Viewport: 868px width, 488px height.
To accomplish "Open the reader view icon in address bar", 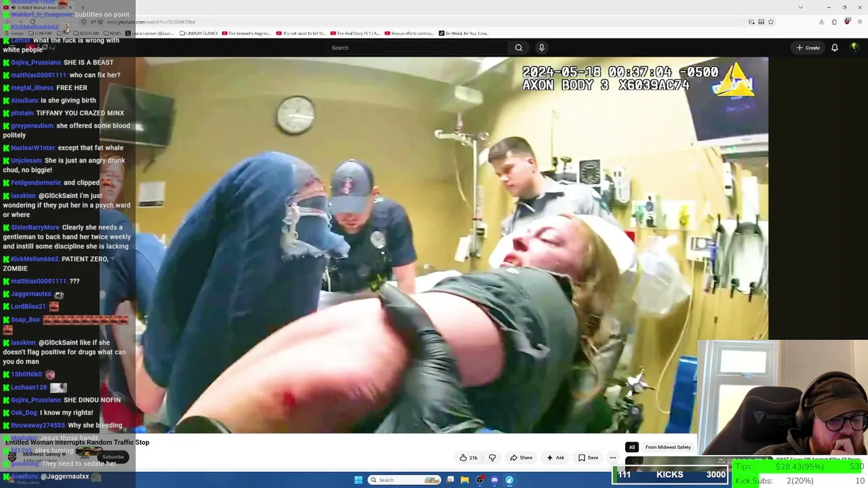I will pyautogui.click(x=761, y=22).
